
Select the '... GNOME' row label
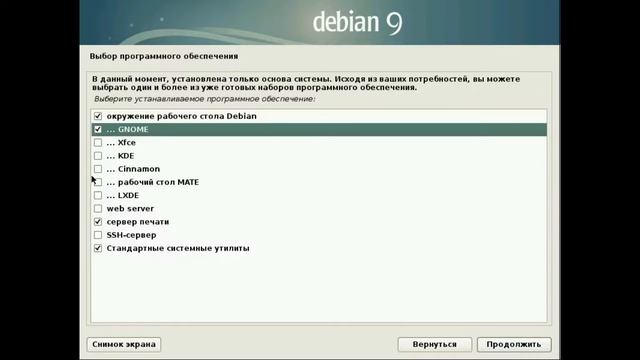127,129
